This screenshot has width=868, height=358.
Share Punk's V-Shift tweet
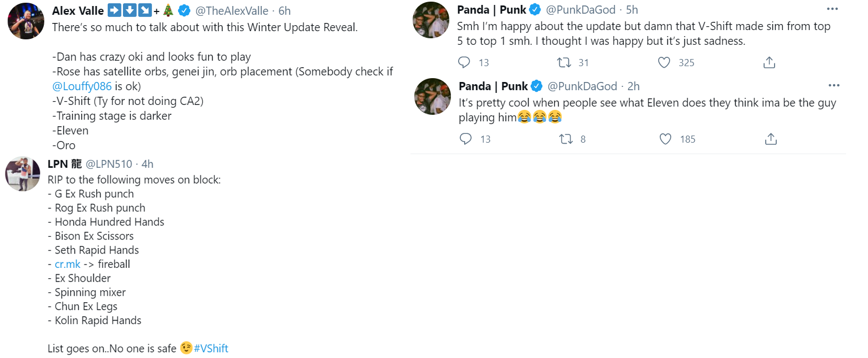coord(769,62)
